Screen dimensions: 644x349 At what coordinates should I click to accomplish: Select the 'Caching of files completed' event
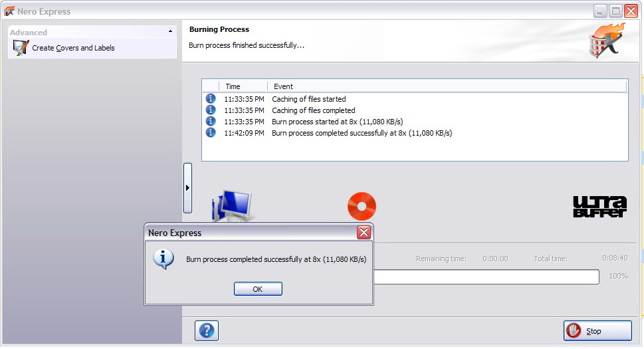pyautogui.click(x=314, y=110)
